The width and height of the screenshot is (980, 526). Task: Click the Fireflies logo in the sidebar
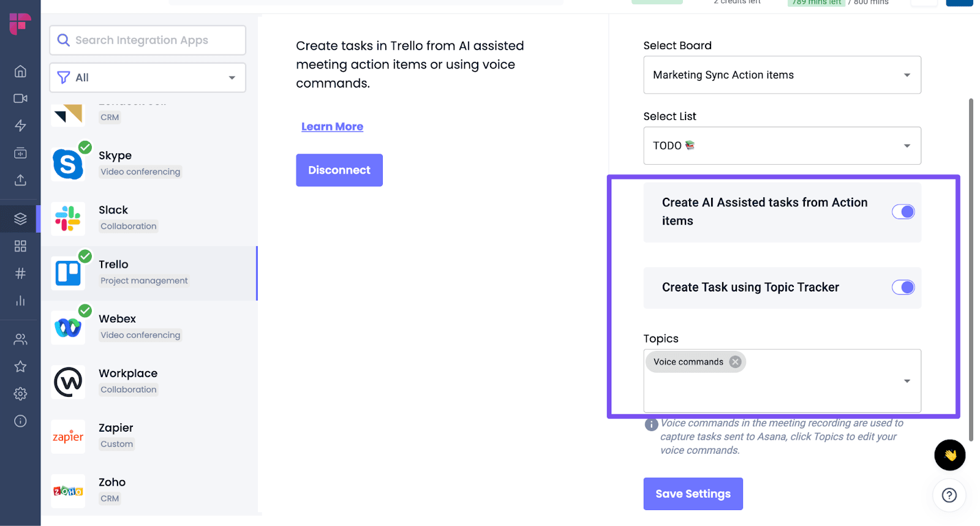[20, 24]
